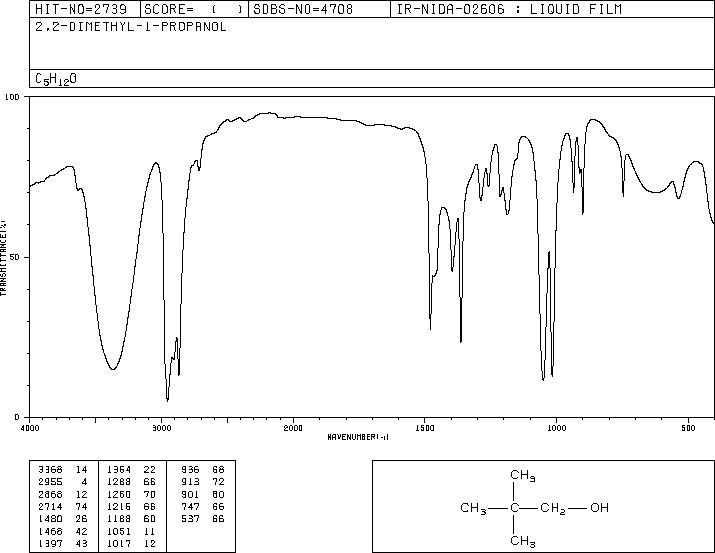Click peak table value 1260
Image resolution: width=715 pixels, height=553 pixels.
119,495
